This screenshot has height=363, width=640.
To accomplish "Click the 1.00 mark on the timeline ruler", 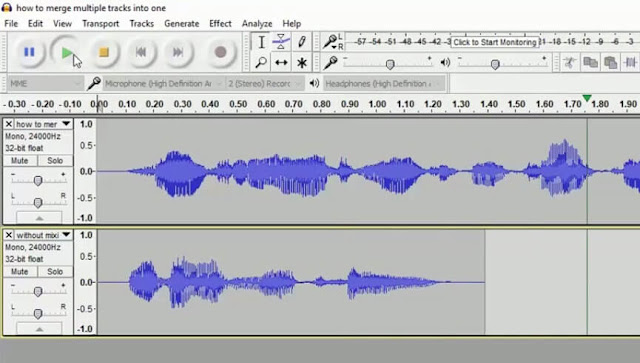I will pos(377,104).
